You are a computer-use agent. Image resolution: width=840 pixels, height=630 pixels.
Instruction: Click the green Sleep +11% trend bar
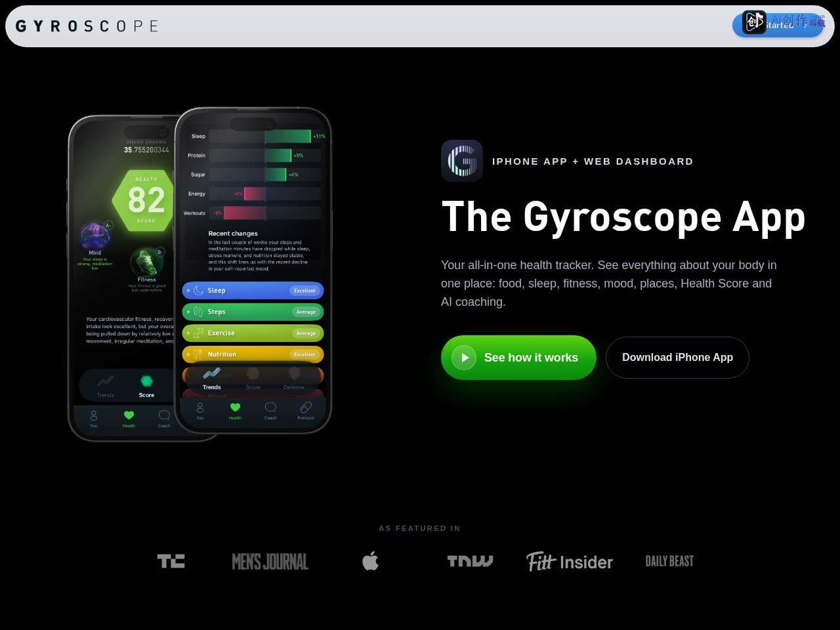point(287,136)
